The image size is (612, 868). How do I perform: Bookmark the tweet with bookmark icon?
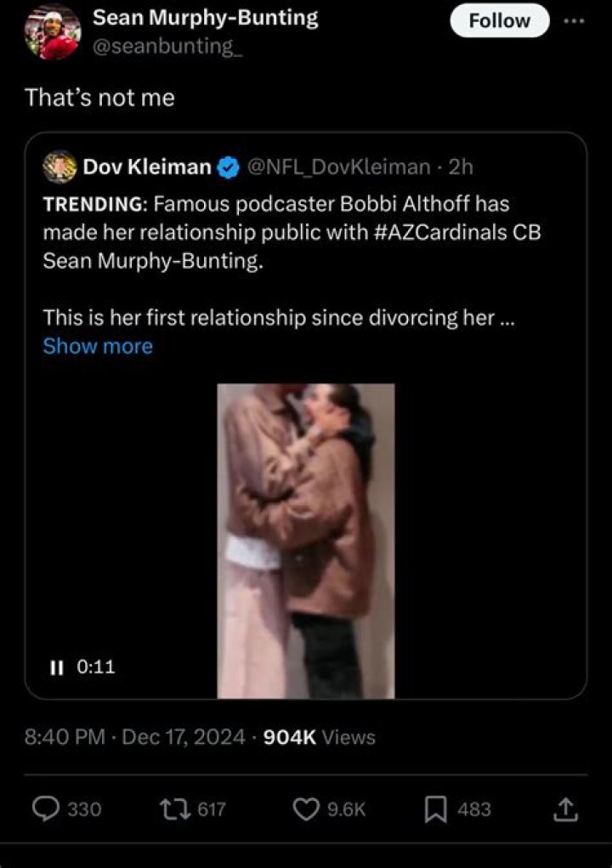click(434, 809)
